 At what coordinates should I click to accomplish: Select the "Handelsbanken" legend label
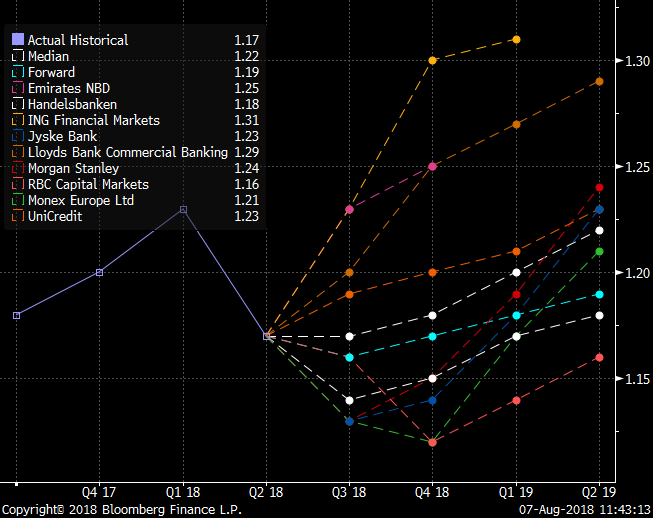click(x=72, y=105)
